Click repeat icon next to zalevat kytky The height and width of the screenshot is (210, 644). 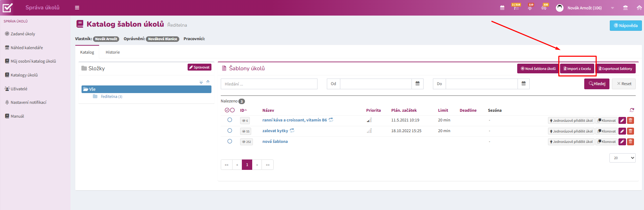(x=292, y=130)
